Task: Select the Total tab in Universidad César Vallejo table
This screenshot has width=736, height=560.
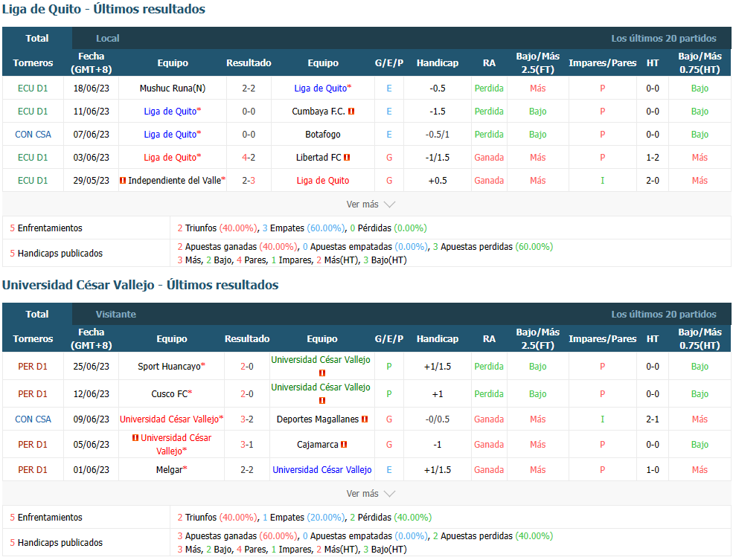Action: point(37,315)
